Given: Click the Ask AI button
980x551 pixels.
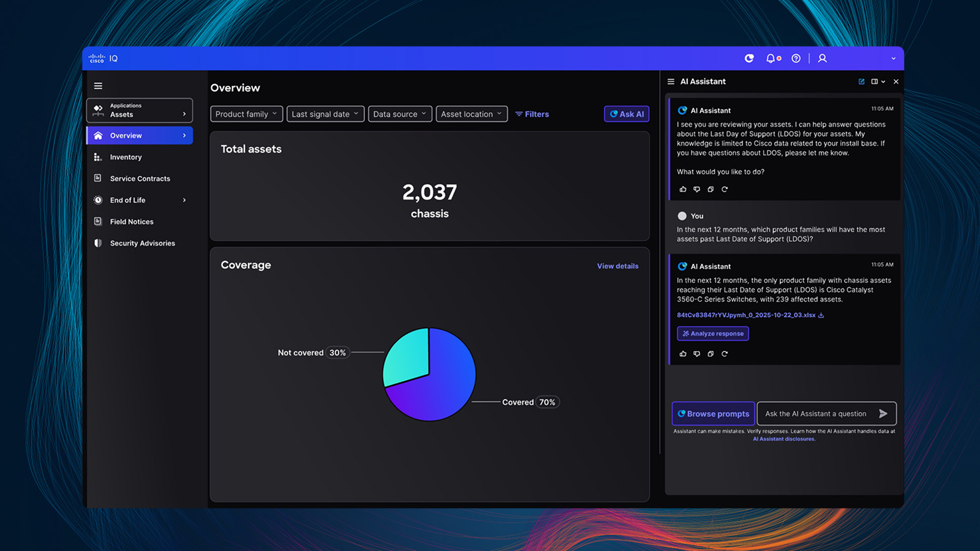Looking at the screenshot, I should (x=627, y=114).
